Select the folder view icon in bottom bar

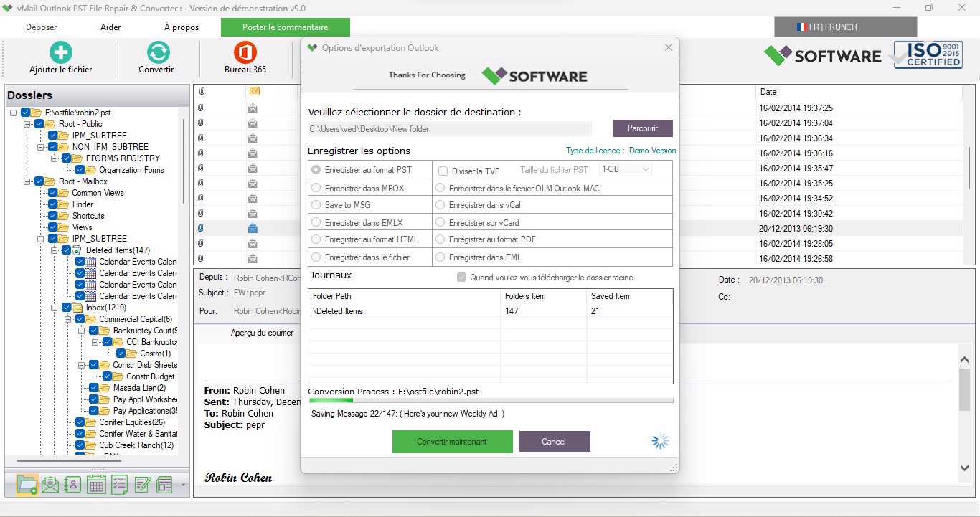(27, 485)
